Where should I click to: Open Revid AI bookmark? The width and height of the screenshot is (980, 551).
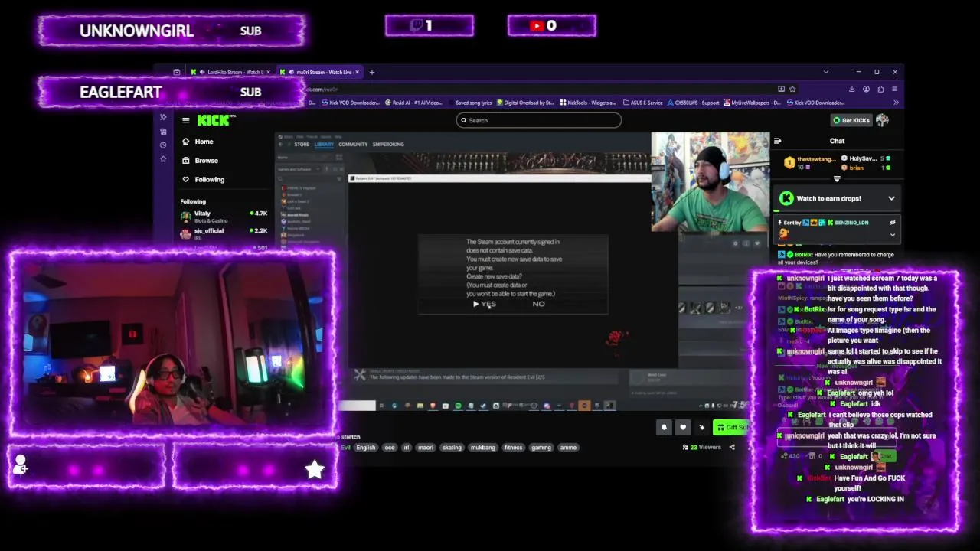413,103
